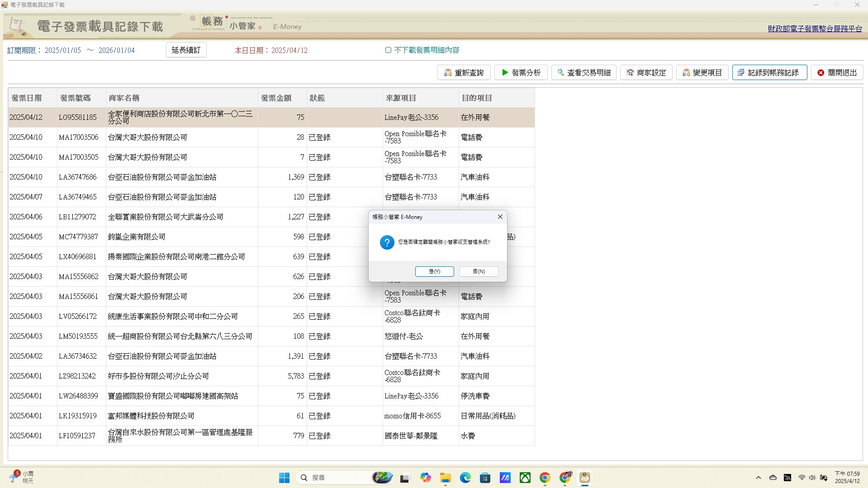
Task: Check the 不下載發票明細內容 checkbox
Action: [x=388, y=50]
